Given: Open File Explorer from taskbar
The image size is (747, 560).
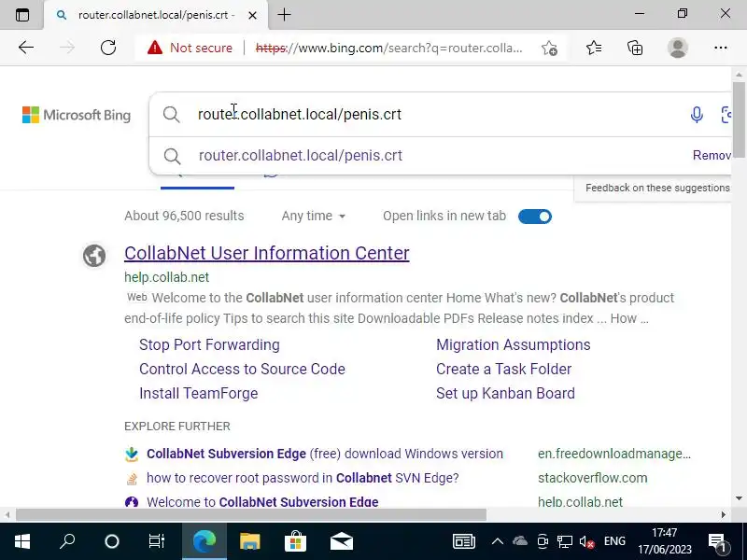Looking at the screenshot, I should (249, 541).
